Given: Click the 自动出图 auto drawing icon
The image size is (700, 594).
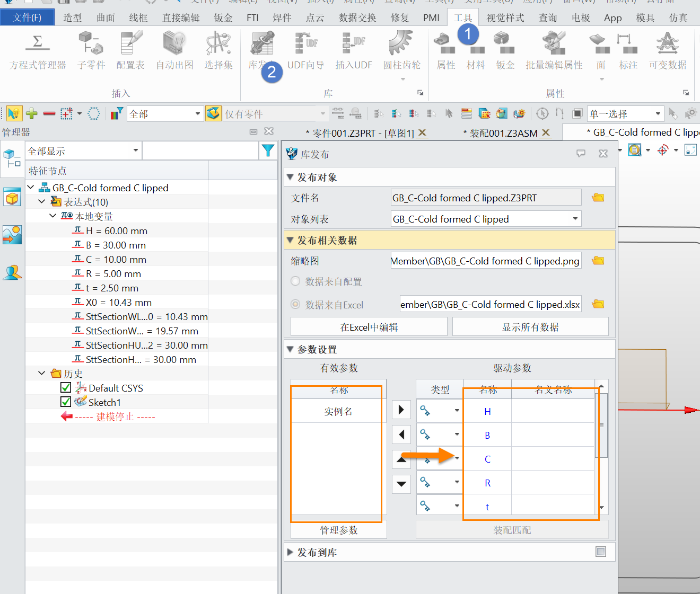Looking at the screenshot, I should pyautogui.click(x=174, y=51).
